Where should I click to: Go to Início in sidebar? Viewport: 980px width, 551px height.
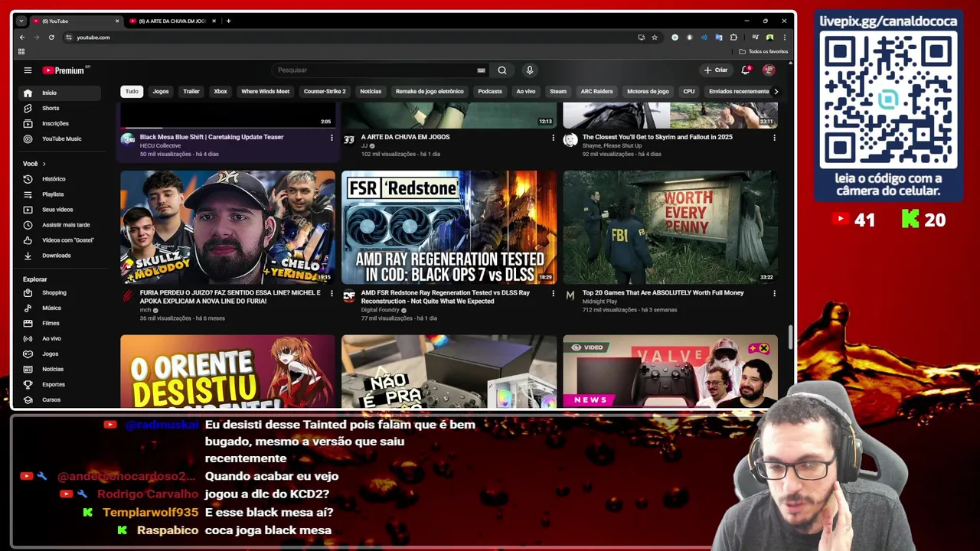point(60,93)
